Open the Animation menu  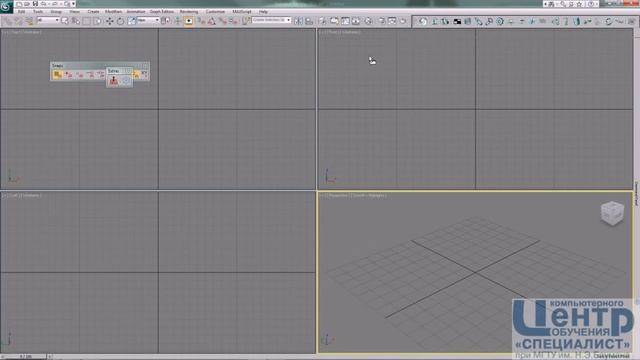point(136,11)
